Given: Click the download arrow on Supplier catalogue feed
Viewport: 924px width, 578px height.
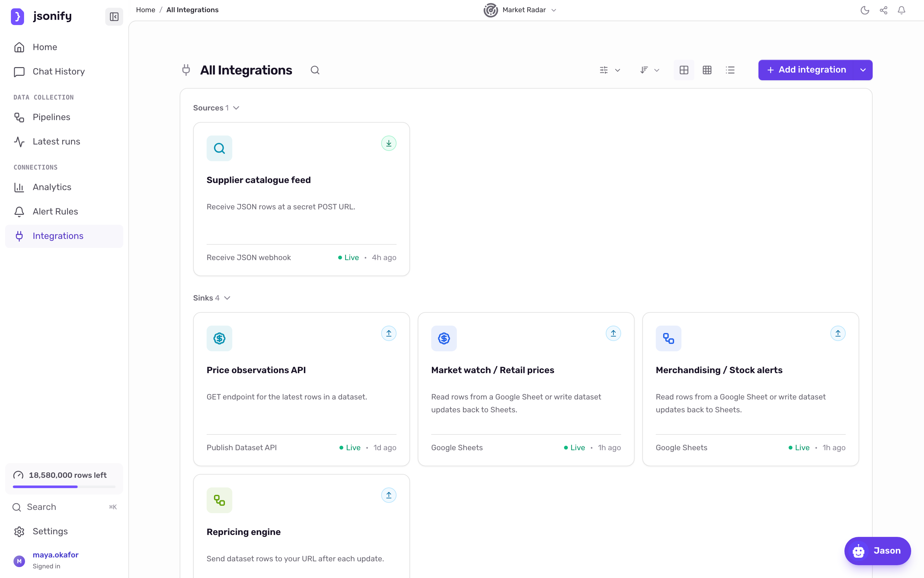Looking at the screenshot, I should click(389, 143).
